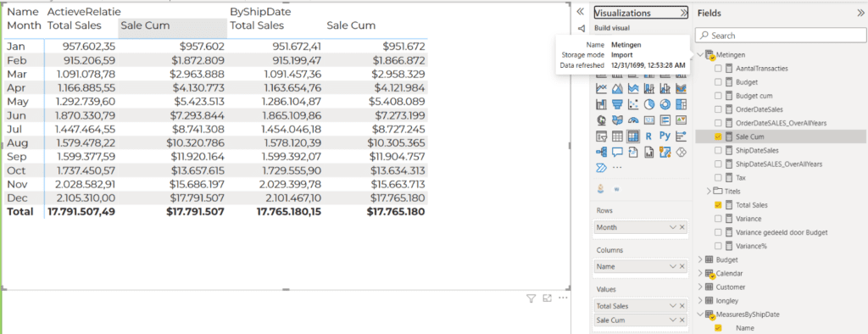The width and height of the screenshot is (868, 334).
Task: Choose the pie chart visual icon
Action: click(x=649, y=104)
